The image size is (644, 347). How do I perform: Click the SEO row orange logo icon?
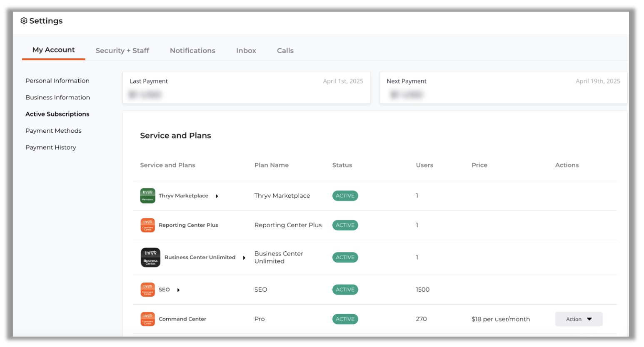pos(148,290)
